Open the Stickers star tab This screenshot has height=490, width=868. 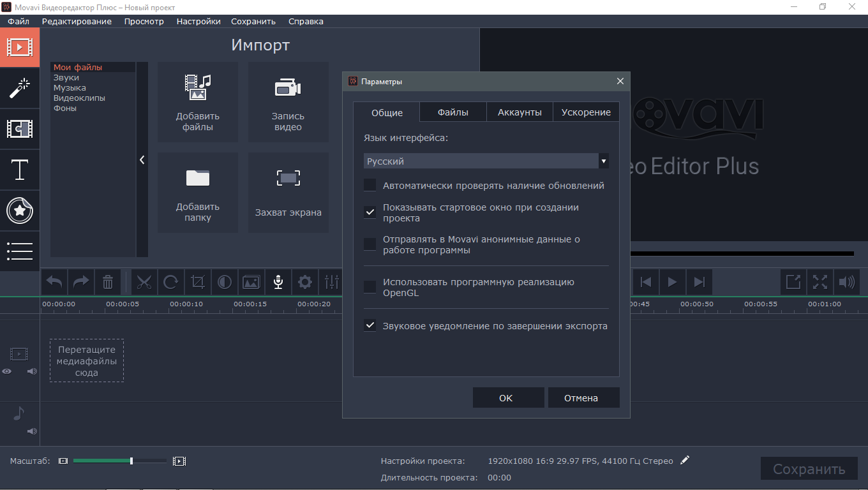pos(20,211)
